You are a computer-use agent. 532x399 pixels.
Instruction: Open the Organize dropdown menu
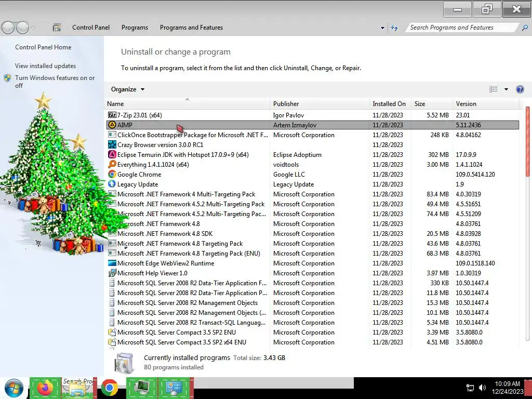(x=128, y=89)
